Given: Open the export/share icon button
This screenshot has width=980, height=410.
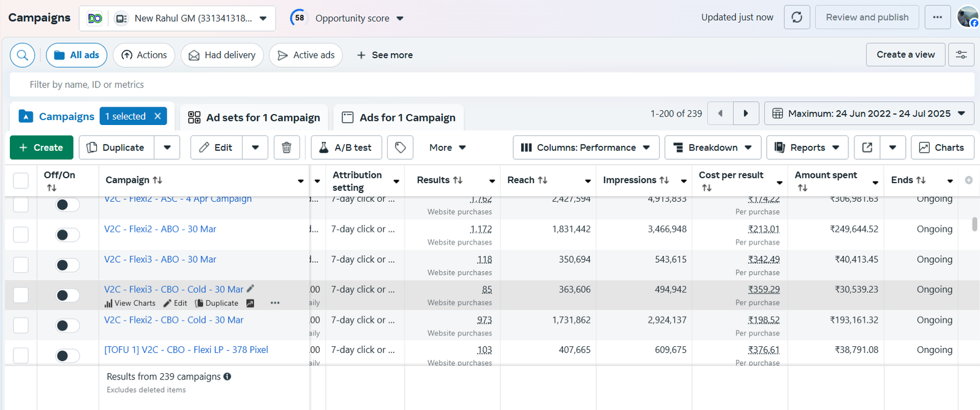Looking at the screenshot, I should 867,148.
